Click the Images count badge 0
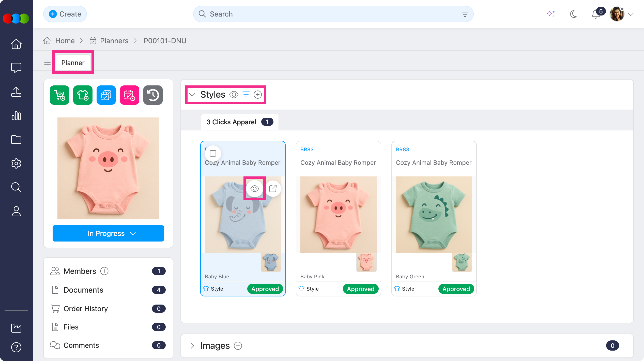Screen dimensions: 644x361 point(612,346)
